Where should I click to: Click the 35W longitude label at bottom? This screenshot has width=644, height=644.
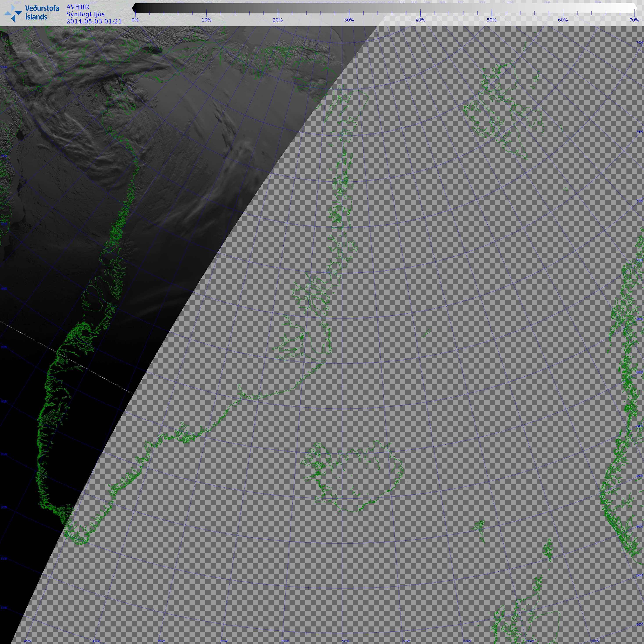(x=161, y=641)
